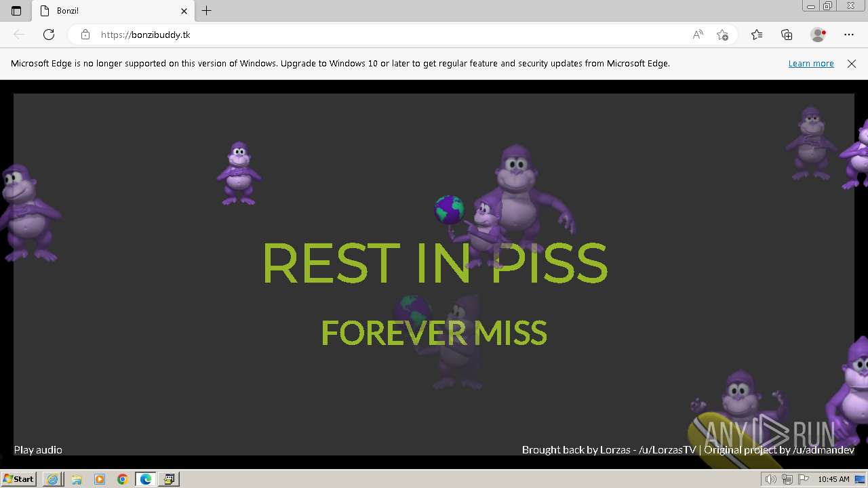The width and height of the screenshot is (868, 488).
Task: Restore down the Edge window
Action: coord(828,6)
